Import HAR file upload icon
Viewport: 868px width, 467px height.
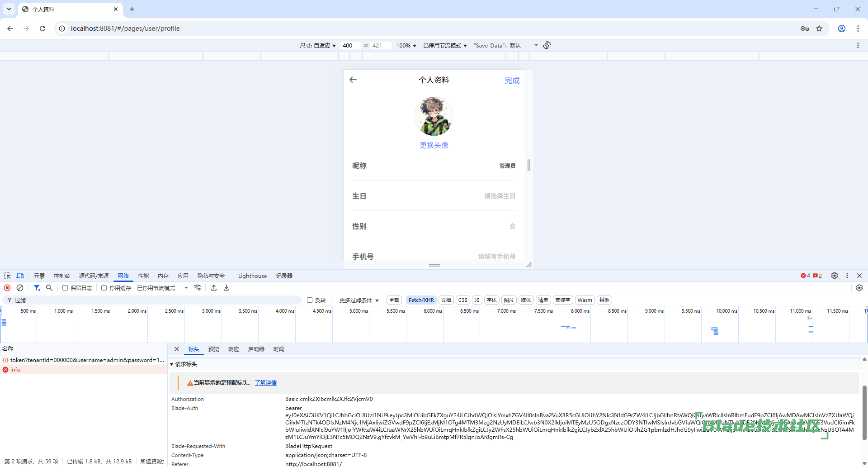pos(214,288)
